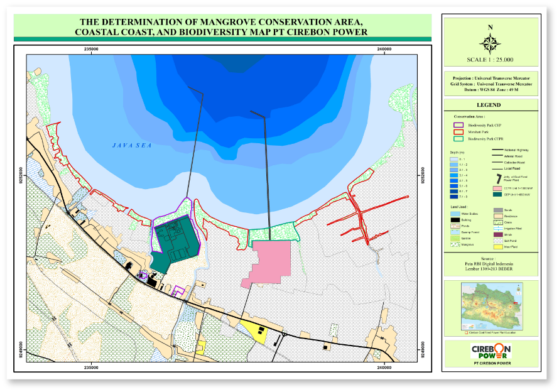Image resolution: width=559 pixels, height=392 pixels.
Task: Click the jetty symbol in the legend
Action: 499,178
